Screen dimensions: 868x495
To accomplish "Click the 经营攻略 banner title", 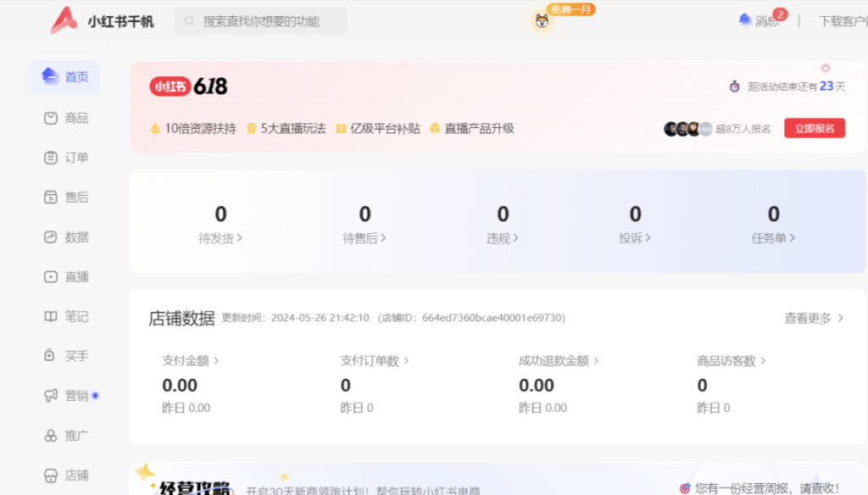I will tap(194, 487).
